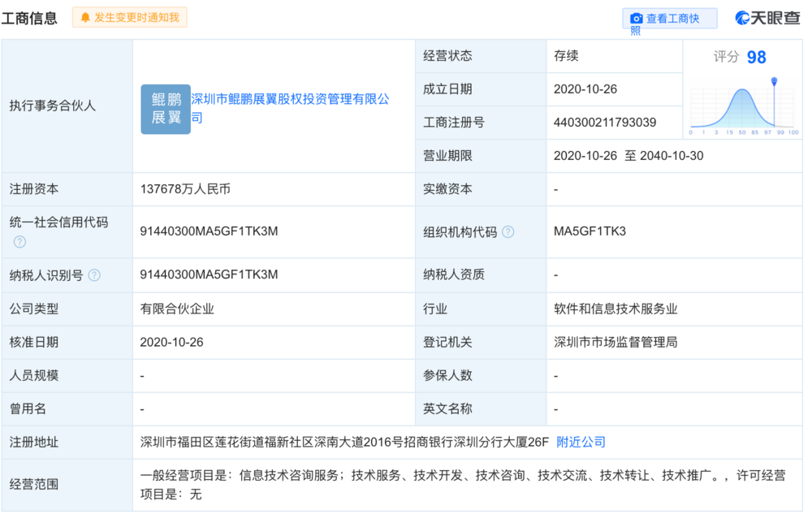Viewport: 812px width, 514px height.
Task: Click the 评分 98 score value
Action: click(x=756, y=57)
